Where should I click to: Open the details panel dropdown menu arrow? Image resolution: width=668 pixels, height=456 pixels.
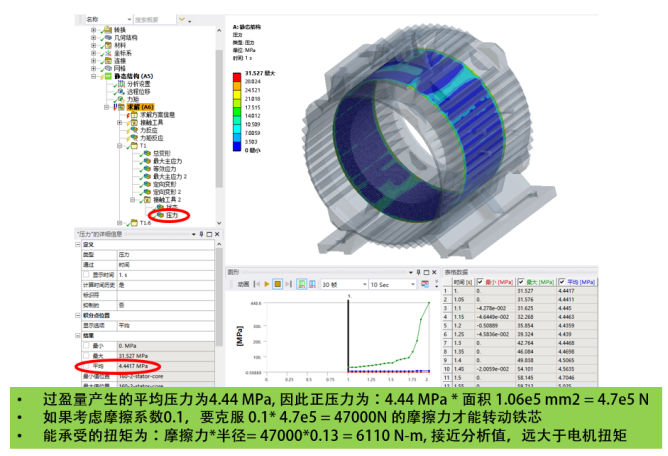coord(194,234)
